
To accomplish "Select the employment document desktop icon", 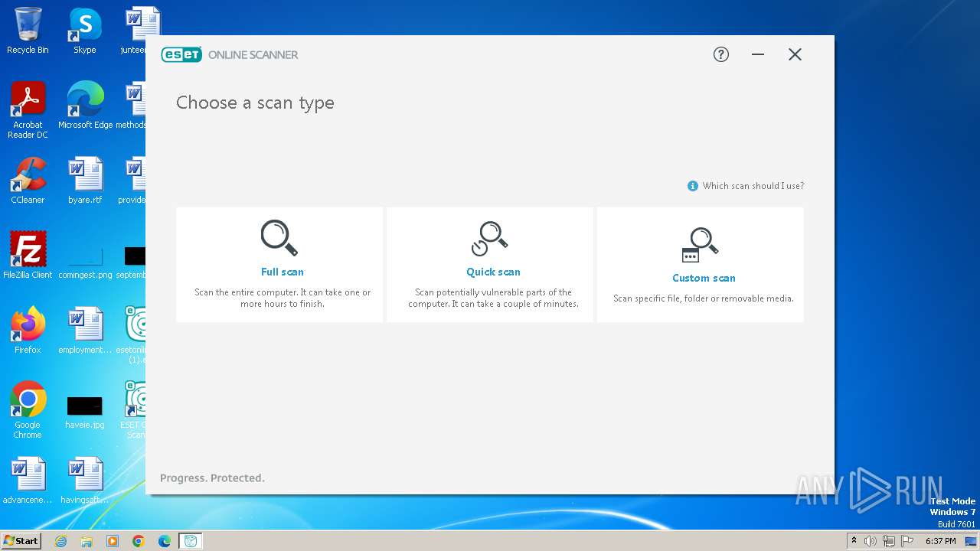I will point(85,331).
